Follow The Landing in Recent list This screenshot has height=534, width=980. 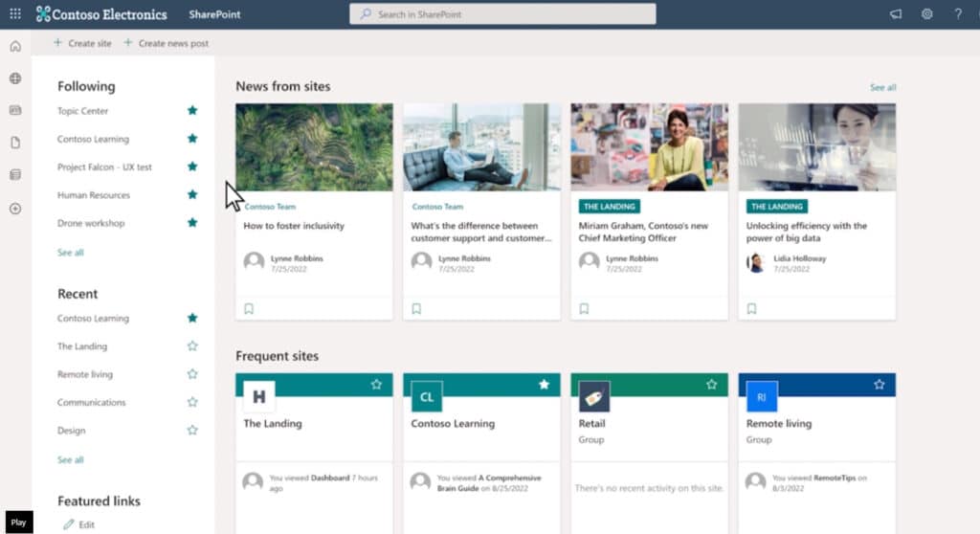click(x=192, y=345)
